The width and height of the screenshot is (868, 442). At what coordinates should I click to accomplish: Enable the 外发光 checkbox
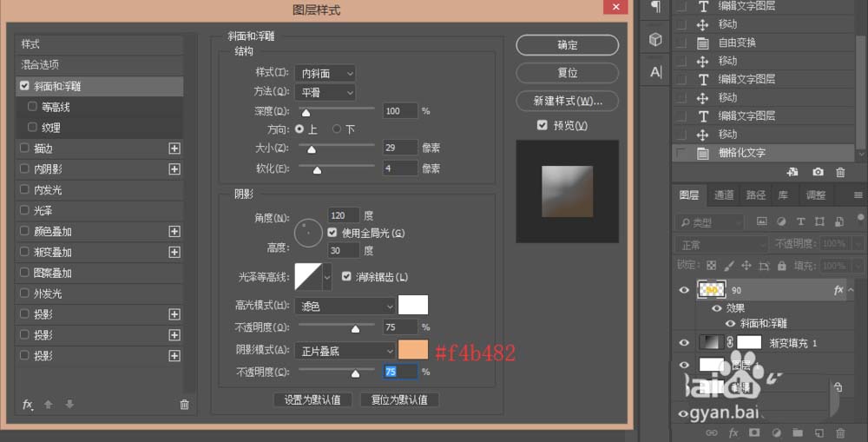(24, 293)
